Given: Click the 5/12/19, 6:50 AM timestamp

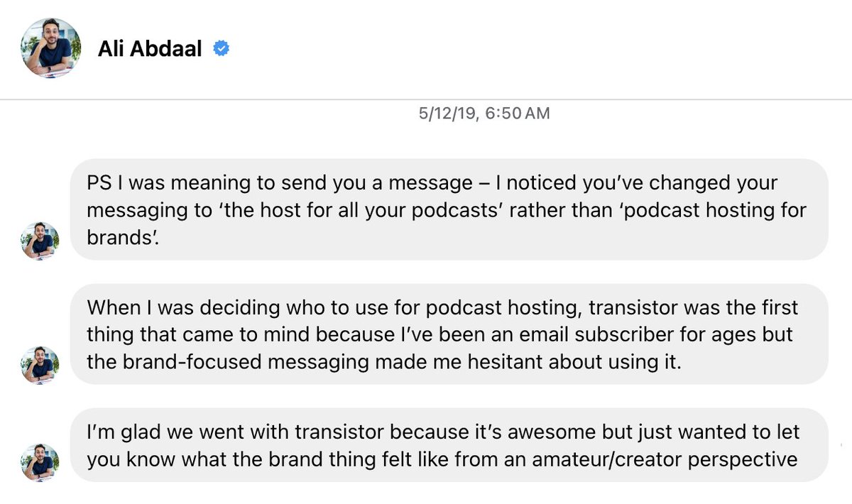Looking at the screenshot, I should coord(484,113).
